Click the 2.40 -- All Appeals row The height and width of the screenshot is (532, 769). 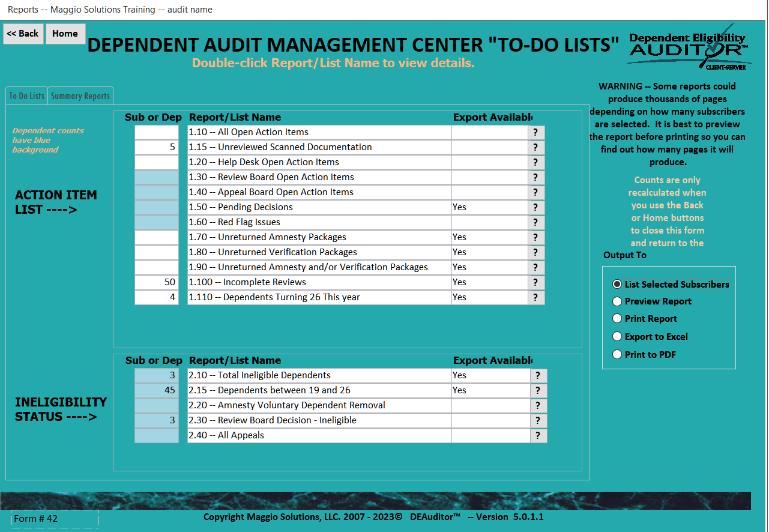(319, 435)
